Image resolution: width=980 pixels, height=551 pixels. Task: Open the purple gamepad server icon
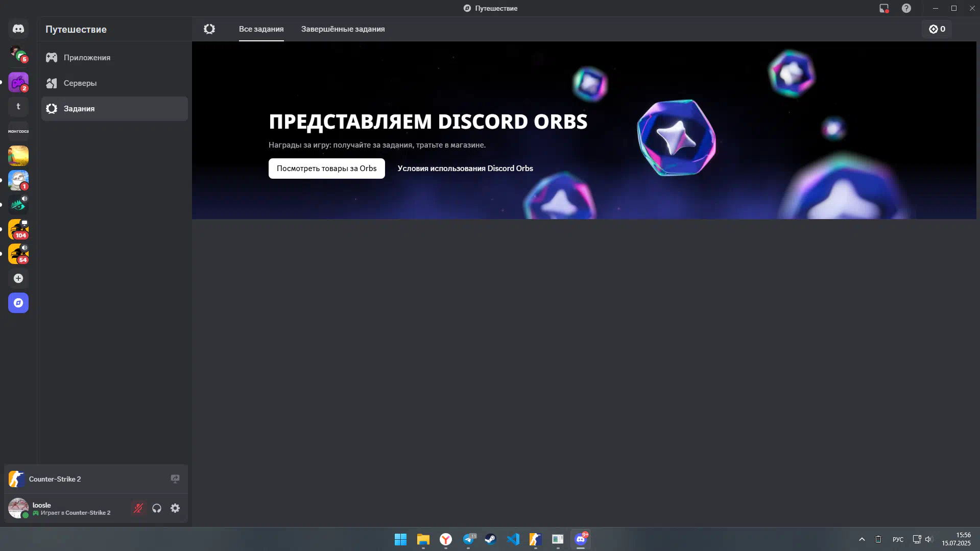[18, 82]
